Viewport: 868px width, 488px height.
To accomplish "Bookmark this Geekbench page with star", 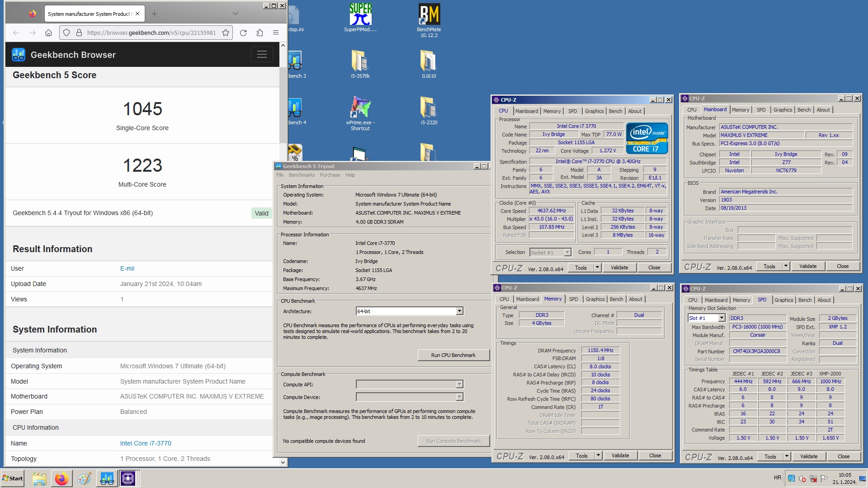I will point(226,33).
